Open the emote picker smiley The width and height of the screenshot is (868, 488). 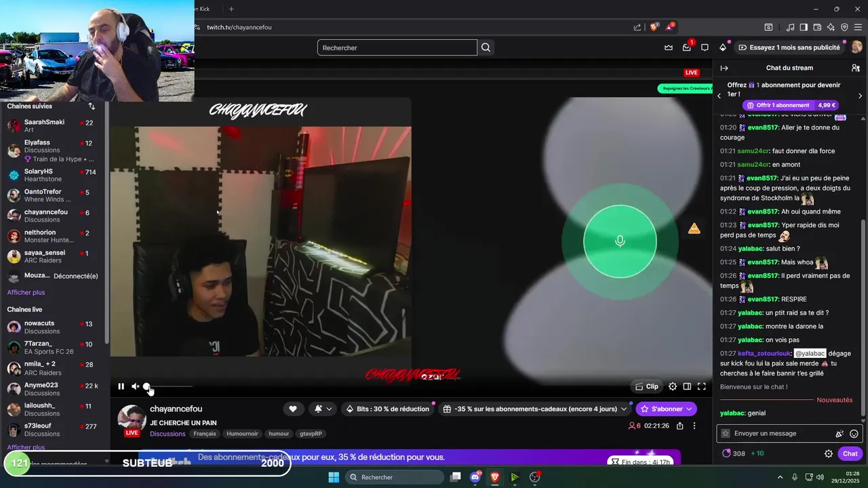(x=854, y=434)
